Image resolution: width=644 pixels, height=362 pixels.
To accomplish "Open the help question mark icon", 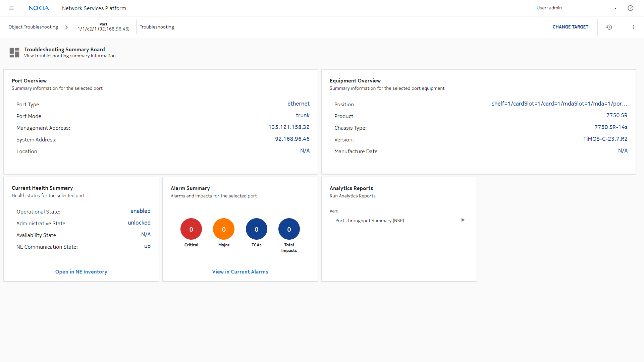I will tap(631, 8).
